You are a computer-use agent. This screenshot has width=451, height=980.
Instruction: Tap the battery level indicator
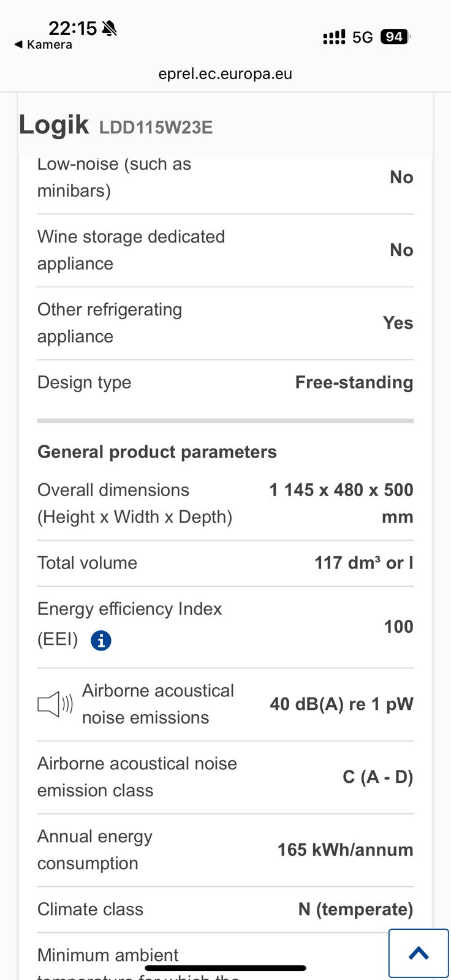tap(395, 37)
